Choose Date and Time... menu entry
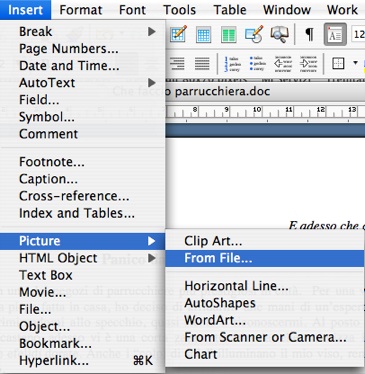 click(x=83, y=66)
